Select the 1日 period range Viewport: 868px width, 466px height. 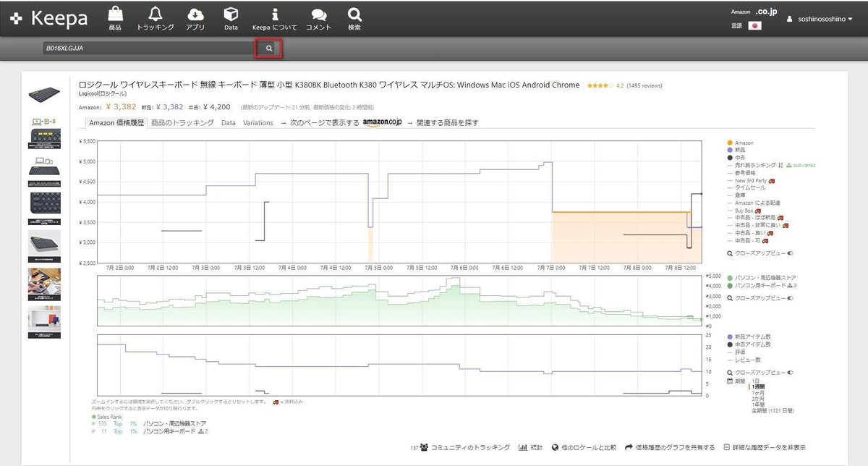757,381
